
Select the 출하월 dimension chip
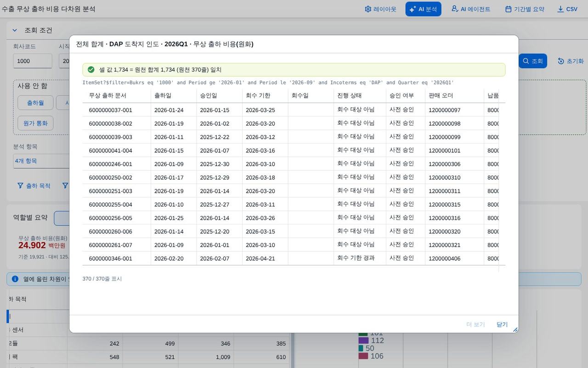point(35,103)
